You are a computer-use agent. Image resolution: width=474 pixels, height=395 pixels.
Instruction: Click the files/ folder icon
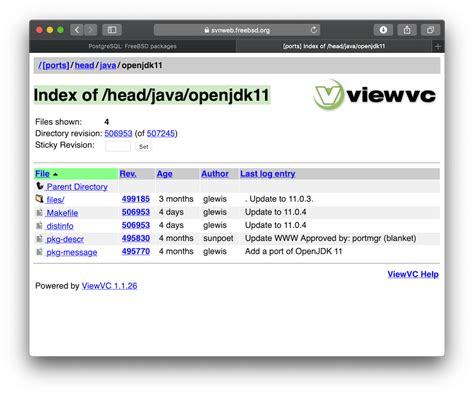pyautogui.click(x=39, y=199)
